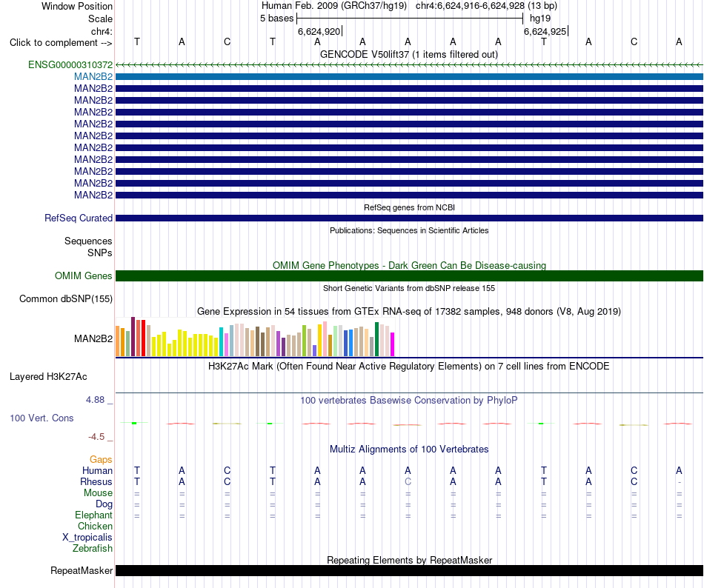The image size is (704, 588).
Task: Select the 'Human Feb. 2009 (GRCh37/hg19)' assembly text
Action: click(334, 6)
